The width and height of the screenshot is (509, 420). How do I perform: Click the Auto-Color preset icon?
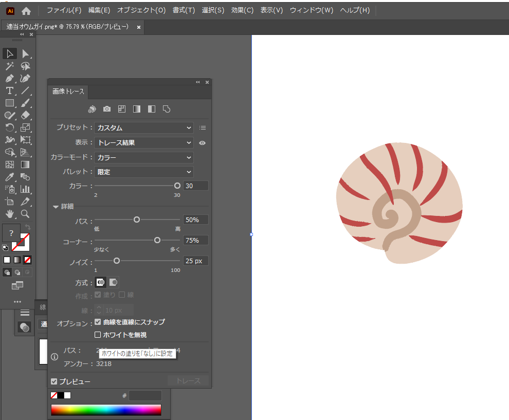point(92,109)
